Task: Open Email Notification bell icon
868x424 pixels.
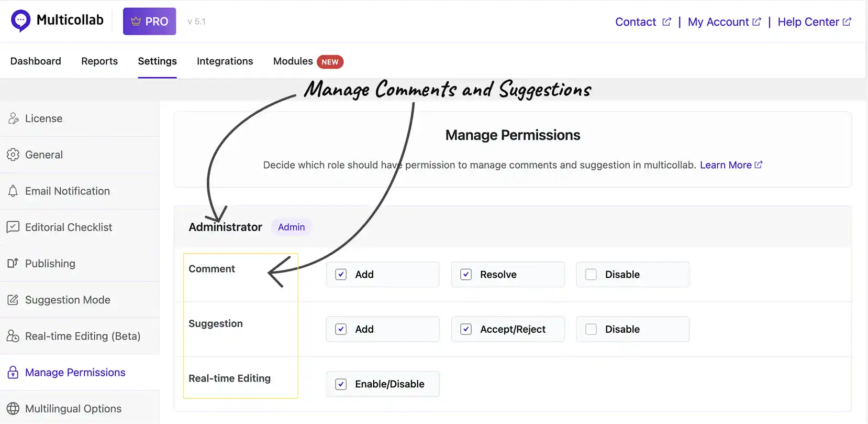Action: pyautogui.click(x=13, y=191)
